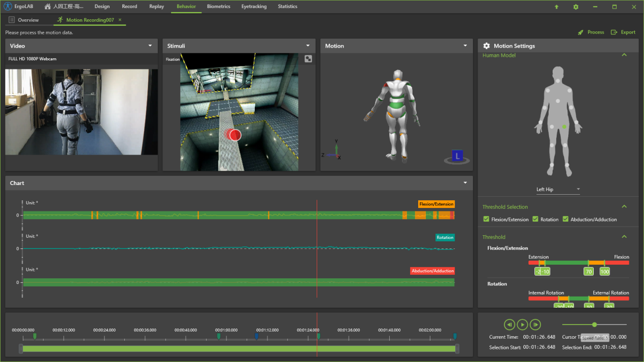Open the home project tab 人因工程
Screen dimensions: 644x362
coord(64,7)
